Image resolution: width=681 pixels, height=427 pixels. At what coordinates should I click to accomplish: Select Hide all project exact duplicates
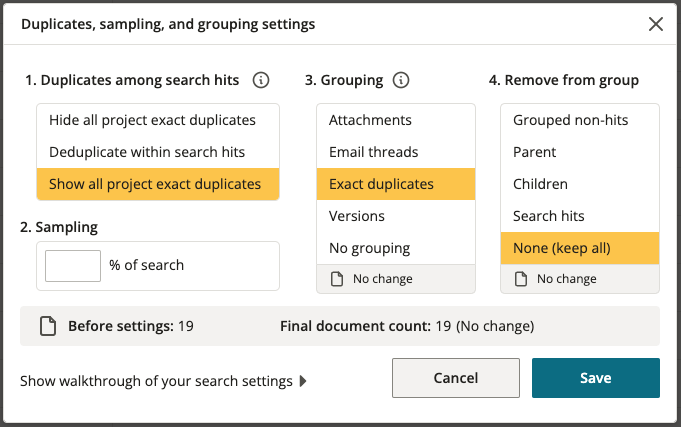(158, 120)
